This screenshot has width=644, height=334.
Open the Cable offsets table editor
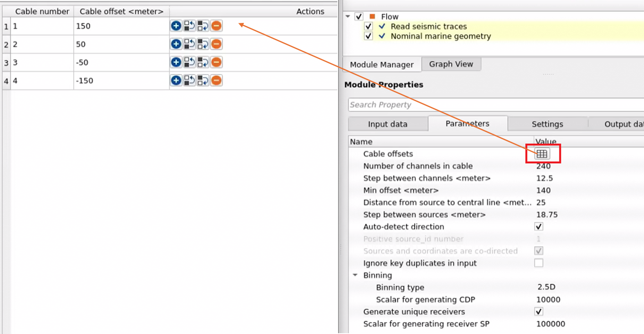coord(542,154)
